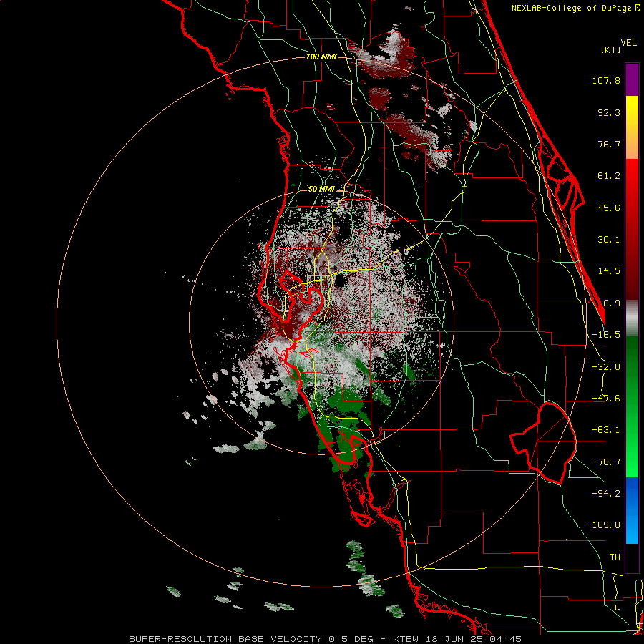The height and width of the screenshot is (644, 644).
Task: Select the -63.1 legend value
Action: [x=606, y=430]
